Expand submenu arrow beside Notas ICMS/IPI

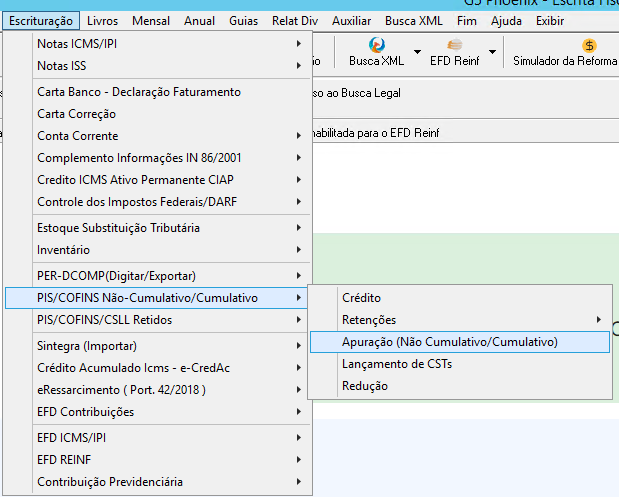coord(299,43)
